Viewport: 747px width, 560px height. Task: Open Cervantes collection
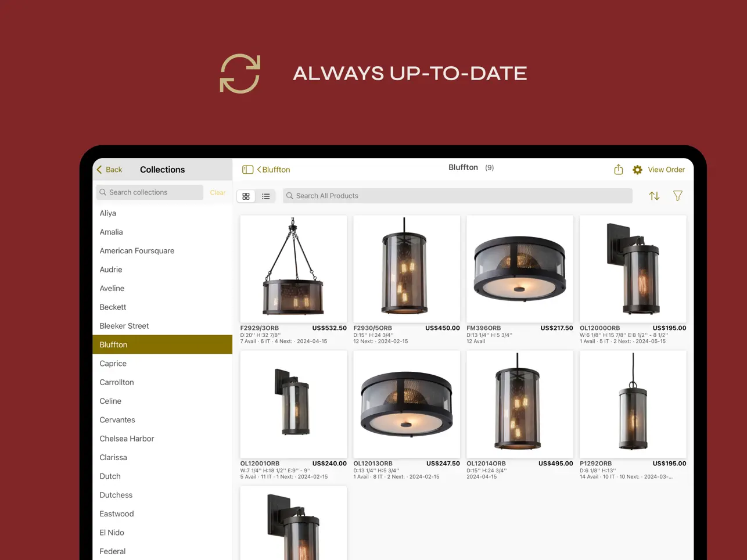pos(162,420)
